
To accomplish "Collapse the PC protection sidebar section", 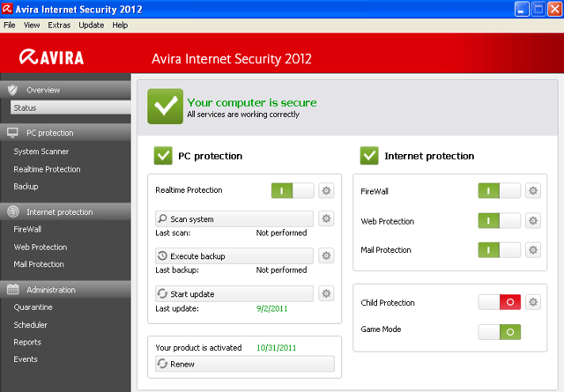I will click(65, 133).
